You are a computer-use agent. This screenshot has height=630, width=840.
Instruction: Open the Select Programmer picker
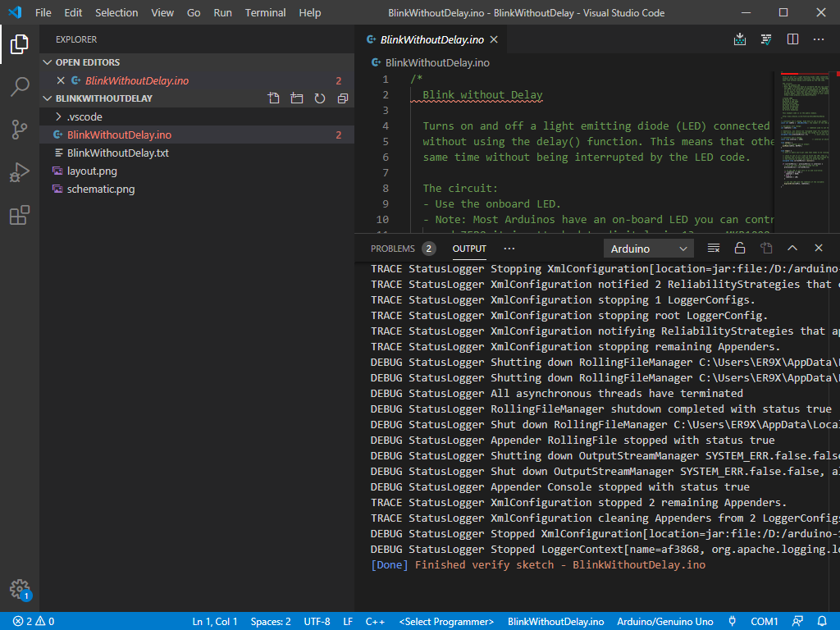pyautogui.click(x=446, y=622)
